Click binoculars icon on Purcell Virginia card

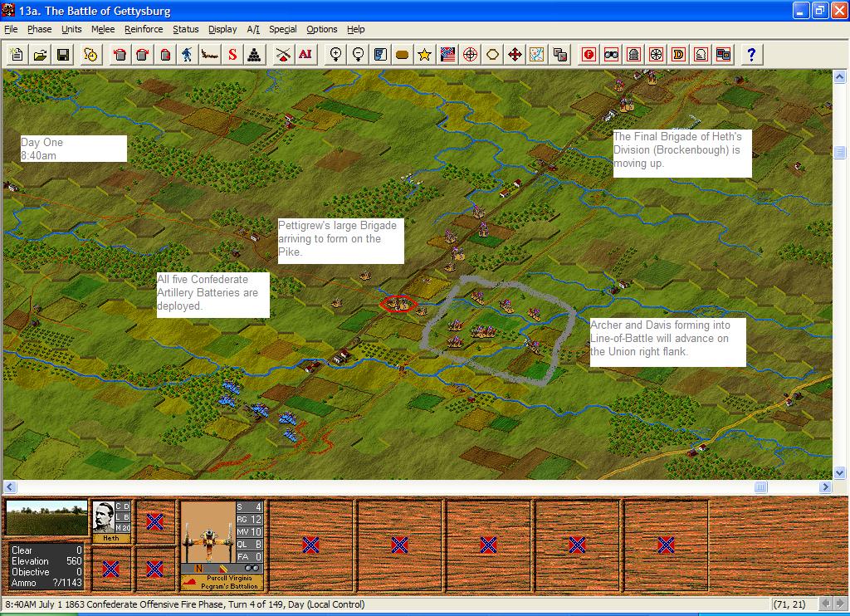coord(252,569)
